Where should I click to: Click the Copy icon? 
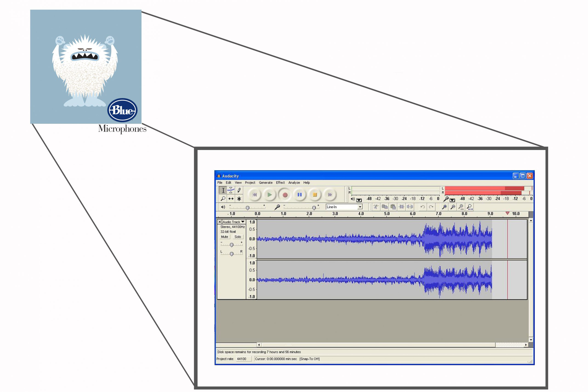pos(384,207)
